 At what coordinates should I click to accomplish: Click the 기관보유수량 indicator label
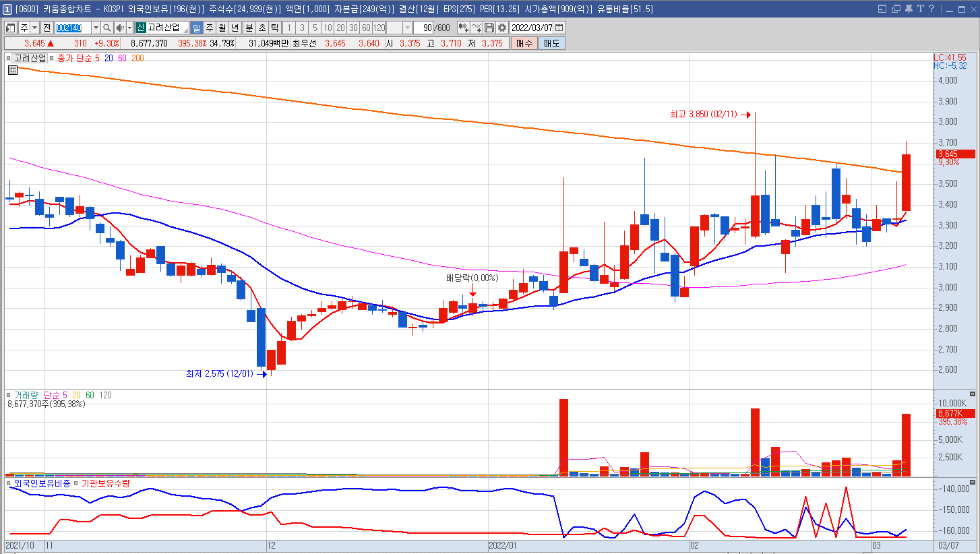click(106, 483)
